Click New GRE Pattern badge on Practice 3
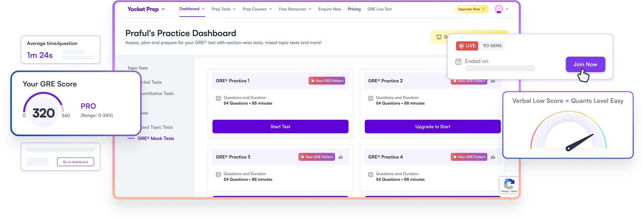The width and height of the screenshot is (644, 220). [x=317, y=157]
